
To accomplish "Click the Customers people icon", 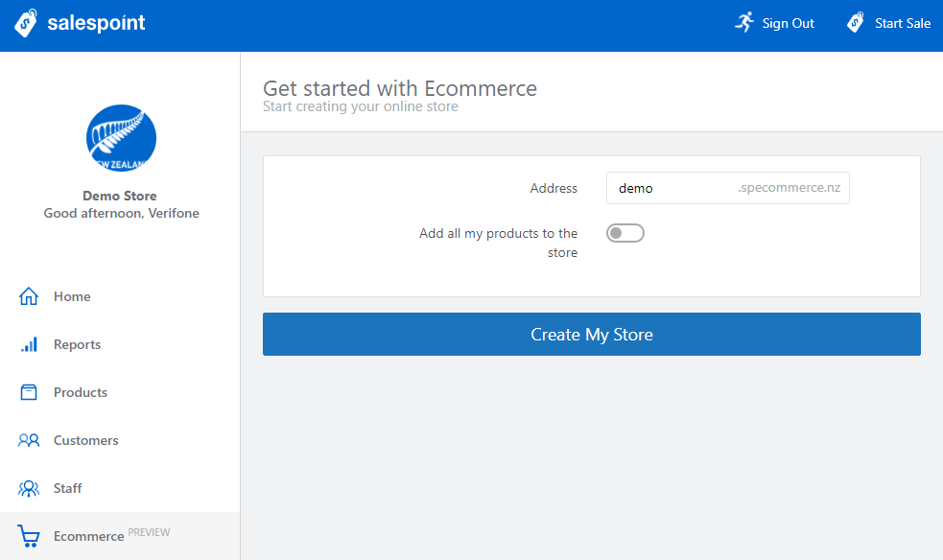I will pyautogui.click(x=29, y=440).
